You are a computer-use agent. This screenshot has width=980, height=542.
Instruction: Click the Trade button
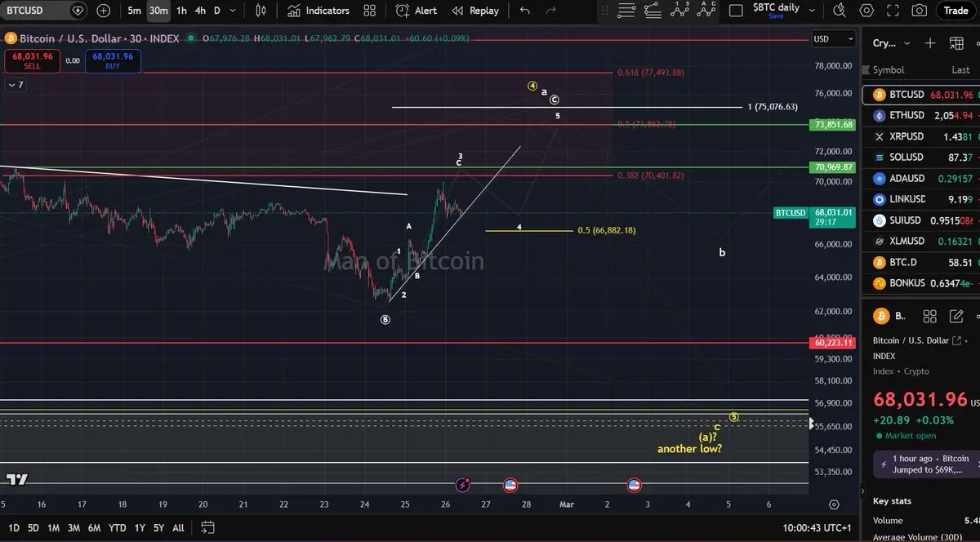pos(955,11)
